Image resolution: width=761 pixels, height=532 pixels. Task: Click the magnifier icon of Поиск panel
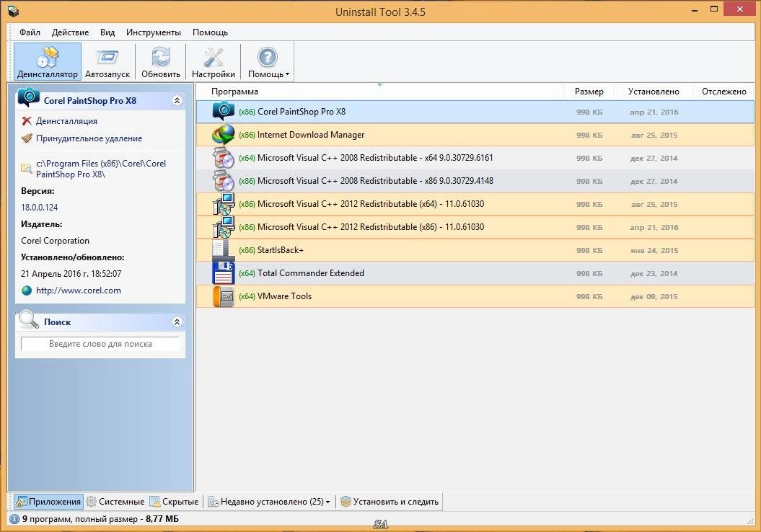27,319
